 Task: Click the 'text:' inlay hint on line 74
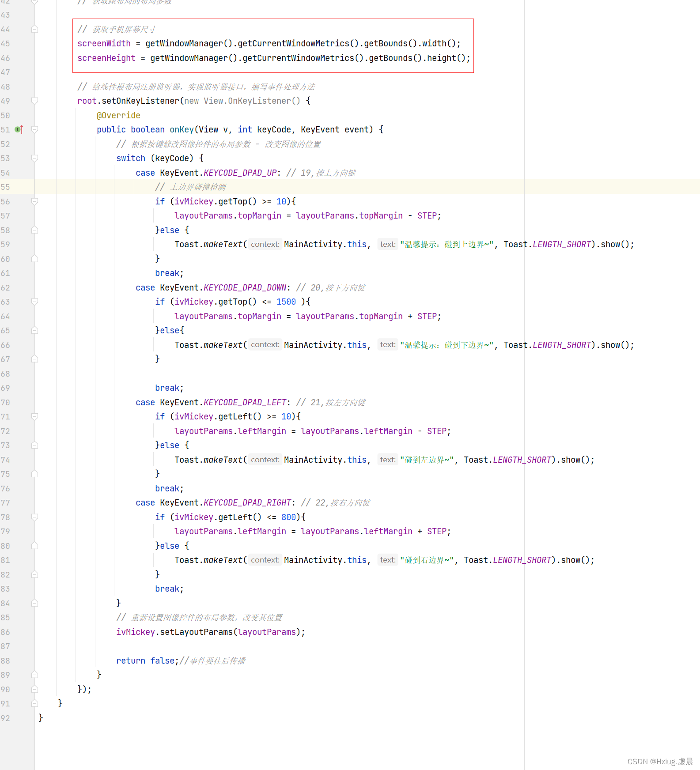click(x=388, y=460)
